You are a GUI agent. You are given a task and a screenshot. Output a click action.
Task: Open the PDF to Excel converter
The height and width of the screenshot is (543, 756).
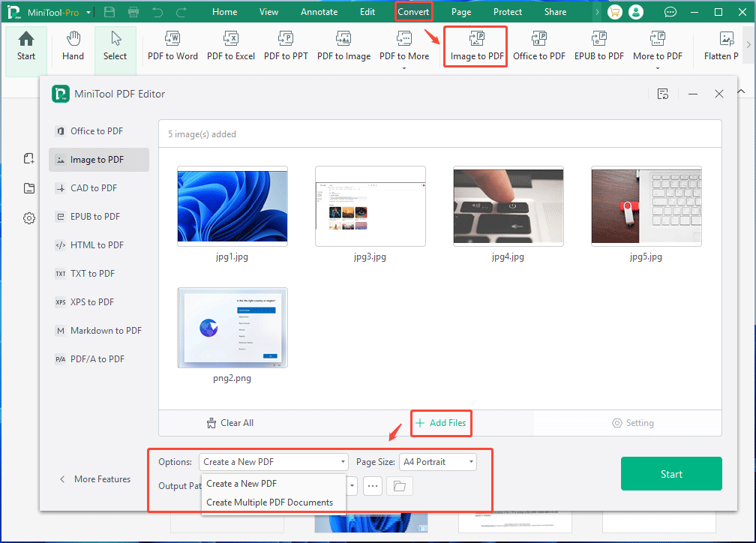231,46
